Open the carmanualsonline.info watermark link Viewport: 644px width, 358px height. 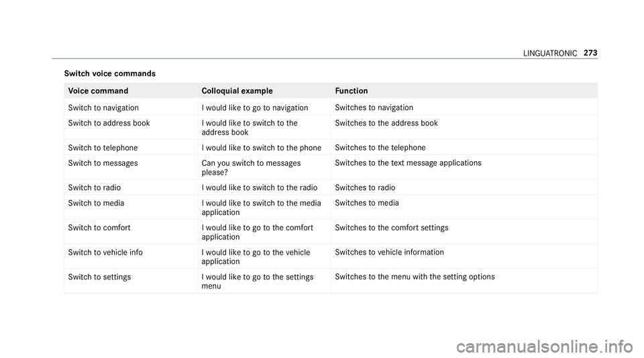545,347
